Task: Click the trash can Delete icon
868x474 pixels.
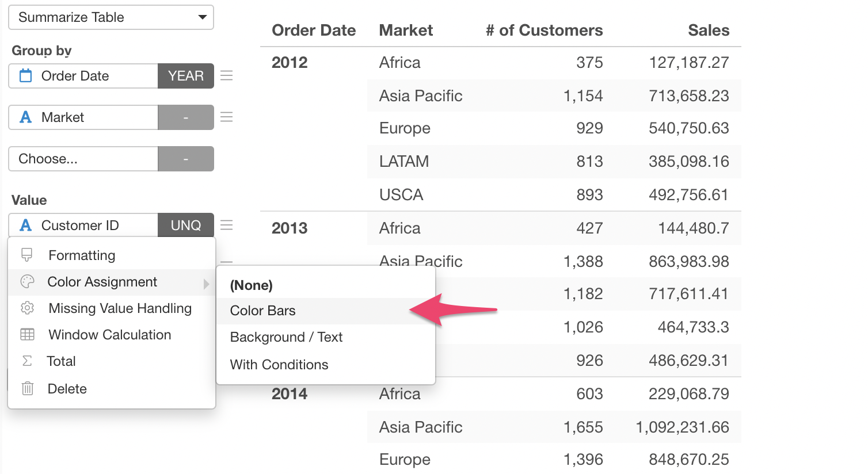Action: [x=27, y=388]
